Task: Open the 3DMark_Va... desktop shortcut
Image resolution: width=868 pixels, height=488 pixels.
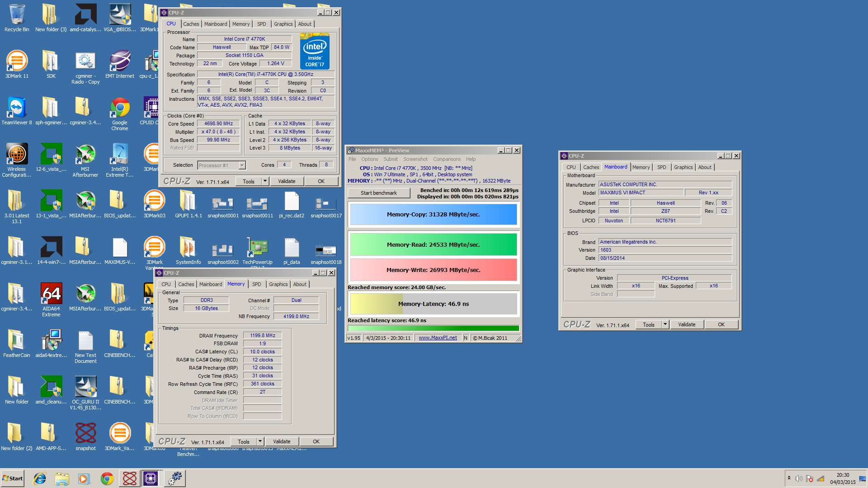Action: pyautogui.click(x=120, y=437)
